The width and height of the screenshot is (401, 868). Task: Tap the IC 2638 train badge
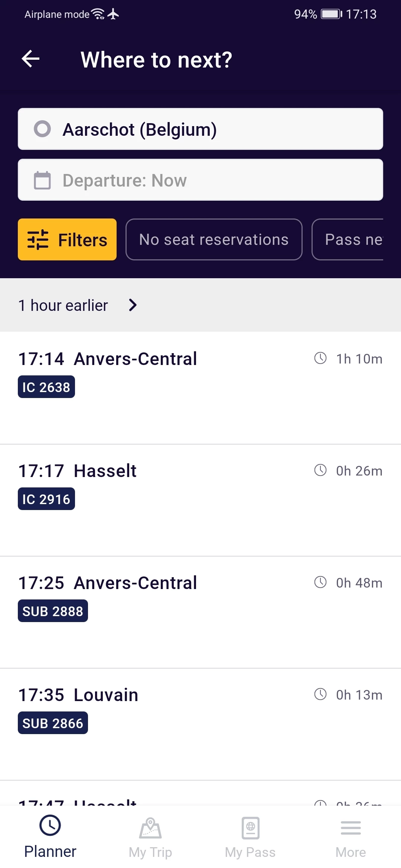pyautogui.click(x=46, y=387)
